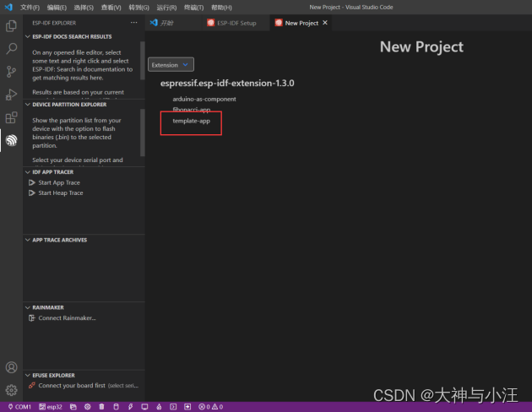Switch to the 开始 tab
The width and height of the screenshot is (532, 412).
coord(174,23)
